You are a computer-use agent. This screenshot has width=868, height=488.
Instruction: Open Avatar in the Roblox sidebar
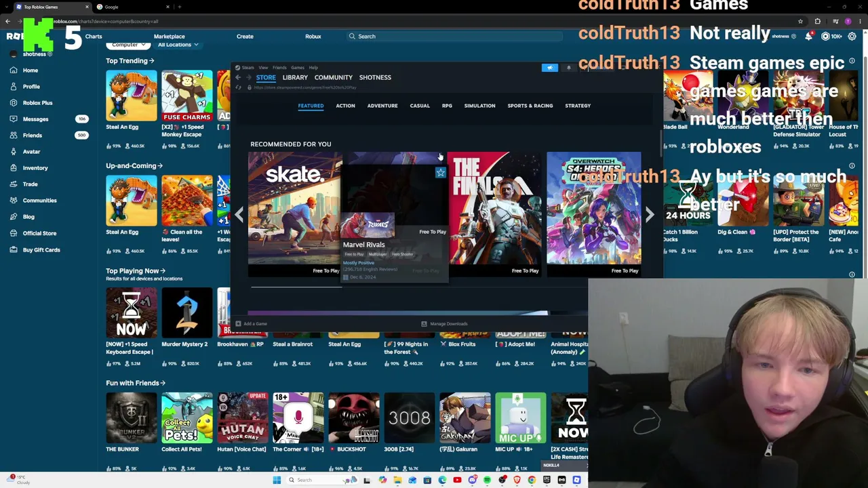(31, 151)
